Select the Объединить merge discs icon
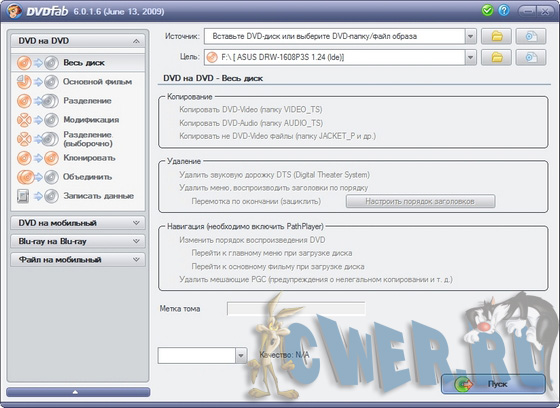 [38, 177]
